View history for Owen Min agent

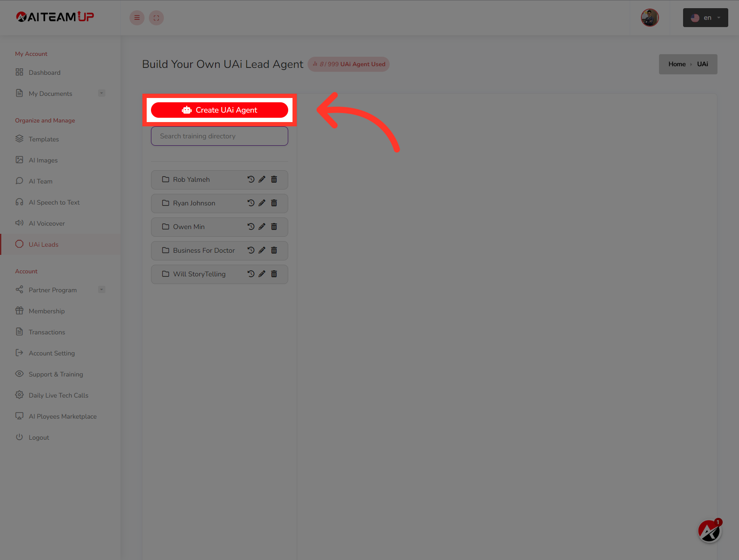[251, 226]
